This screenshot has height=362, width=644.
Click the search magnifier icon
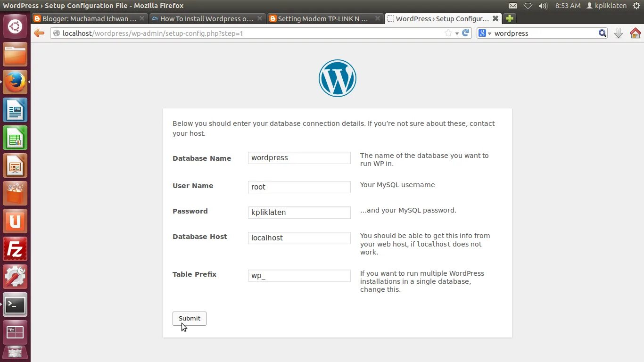pos(602,33)
